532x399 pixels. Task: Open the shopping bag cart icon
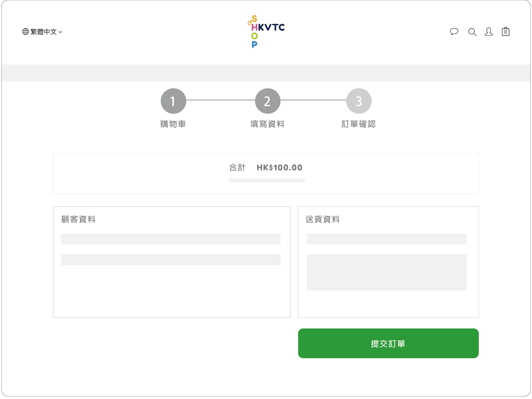coord(505,31)
